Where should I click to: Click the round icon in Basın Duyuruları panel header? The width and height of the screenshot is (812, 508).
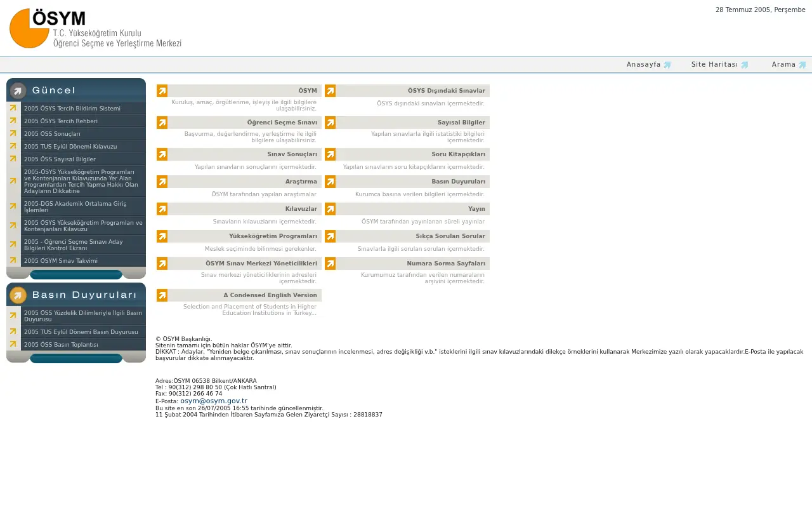tap(18, 295)
